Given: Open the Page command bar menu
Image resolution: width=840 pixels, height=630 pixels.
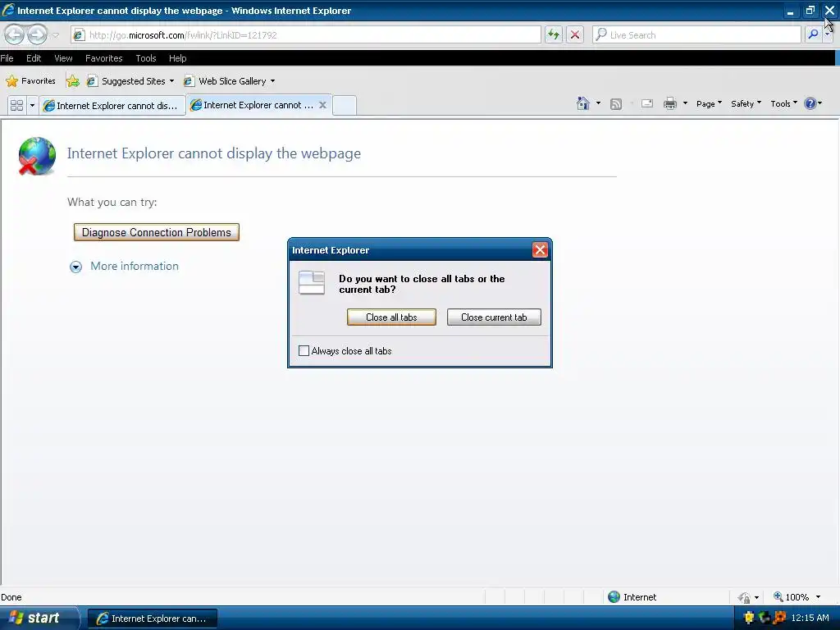Looking at the screenshot, I should click(709, 103).
